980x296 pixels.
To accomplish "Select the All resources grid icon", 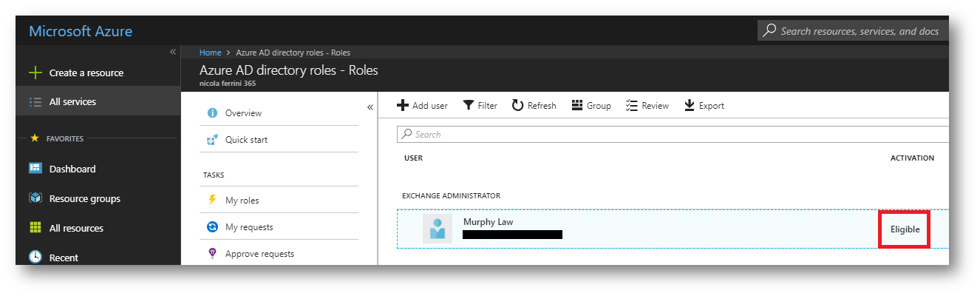I will pyautogui.click(x=35, y=228).
